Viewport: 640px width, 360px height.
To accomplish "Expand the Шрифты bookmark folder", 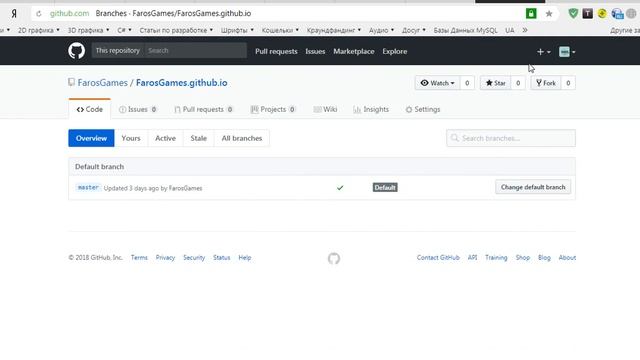I will (237, 30).
